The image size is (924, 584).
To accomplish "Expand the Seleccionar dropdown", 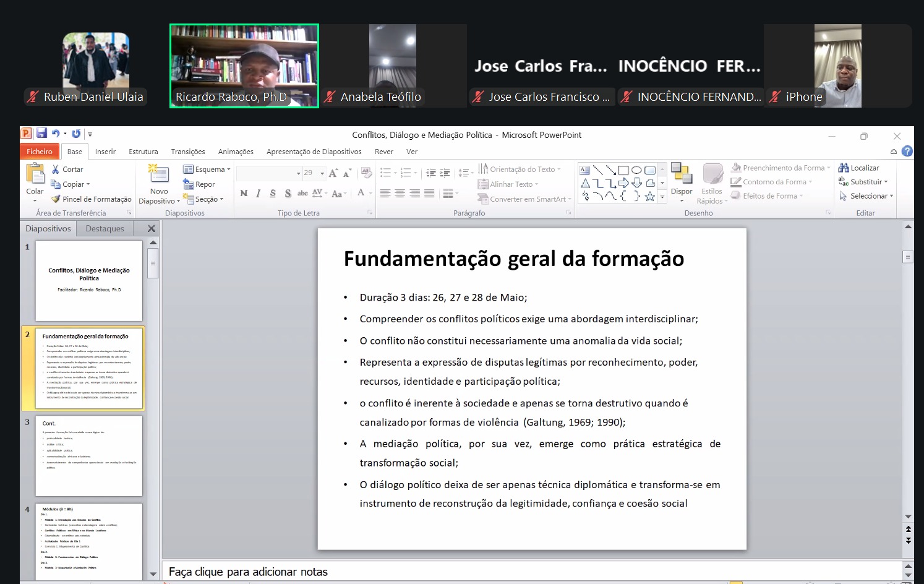I will [866, 195].
